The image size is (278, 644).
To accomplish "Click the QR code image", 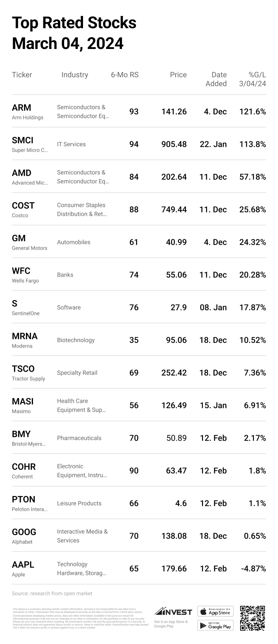I will 252,618.
